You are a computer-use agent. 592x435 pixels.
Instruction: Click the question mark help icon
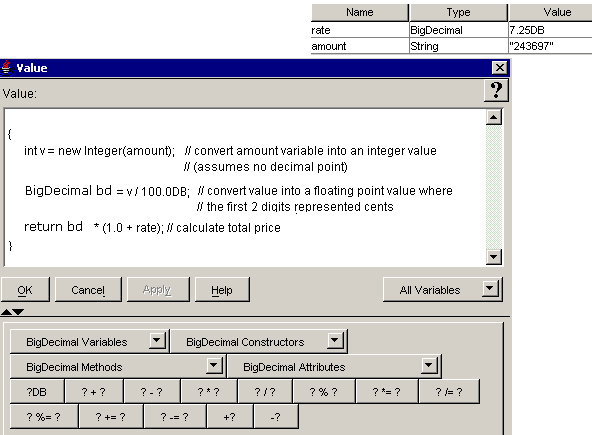(x=496, y=90)
